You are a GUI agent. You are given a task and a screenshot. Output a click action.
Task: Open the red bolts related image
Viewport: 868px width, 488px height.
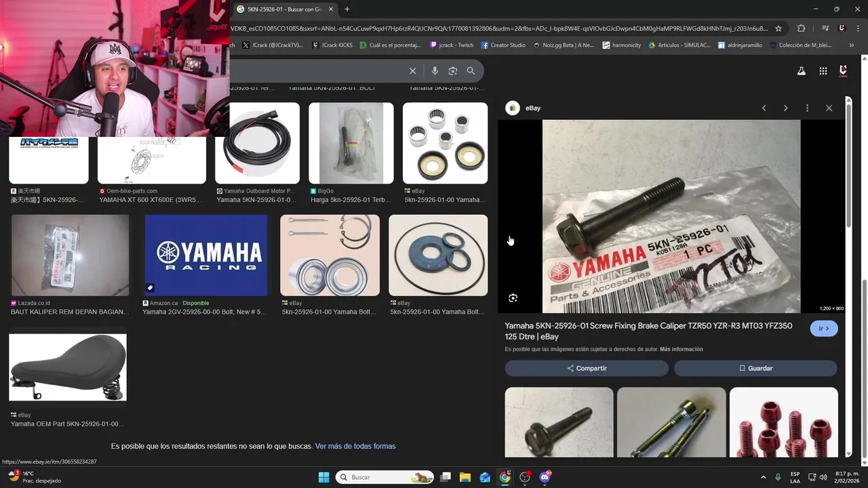[x=784, y=422]
